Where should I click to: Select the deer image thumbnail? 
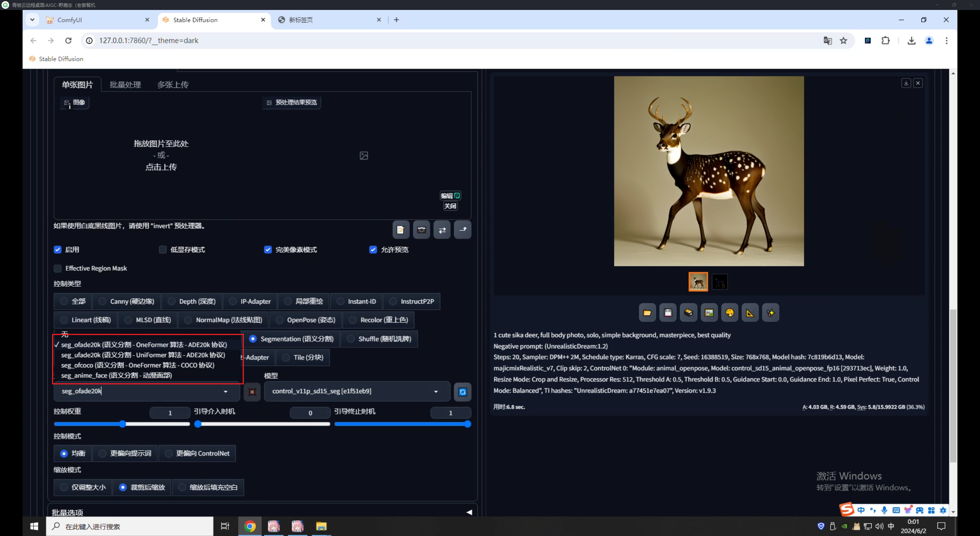pos(698,282)
